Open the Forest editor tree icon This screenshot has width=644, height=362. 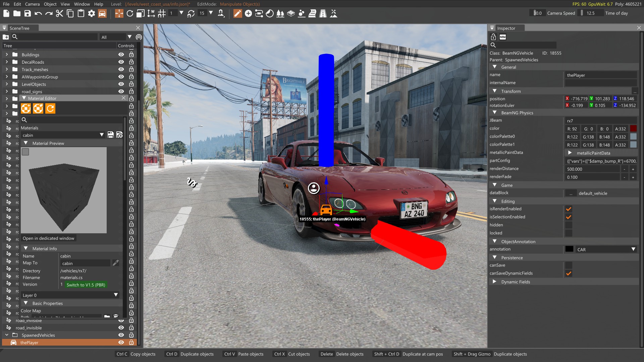point(280,13)
